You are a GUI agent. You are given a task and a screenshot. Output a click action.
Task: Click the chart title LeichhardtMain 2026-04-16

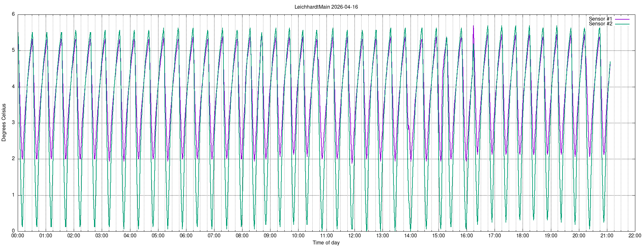pos(326,7)
